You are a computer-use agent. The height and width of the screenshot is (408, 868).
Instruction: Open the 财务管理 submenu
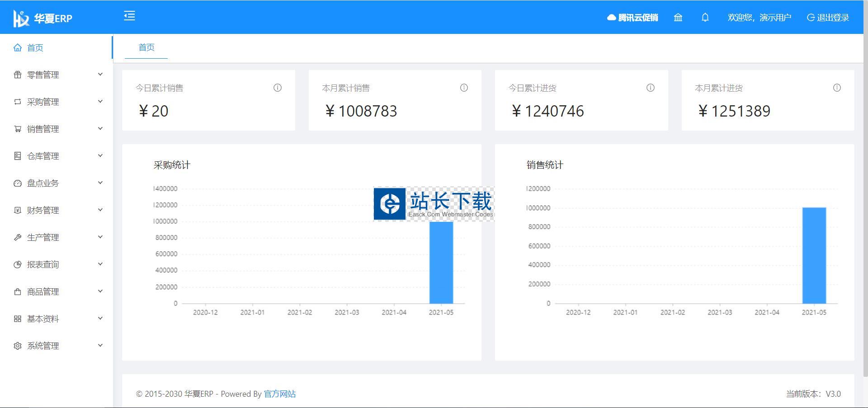pyautogui.click(x=57, y=211)
